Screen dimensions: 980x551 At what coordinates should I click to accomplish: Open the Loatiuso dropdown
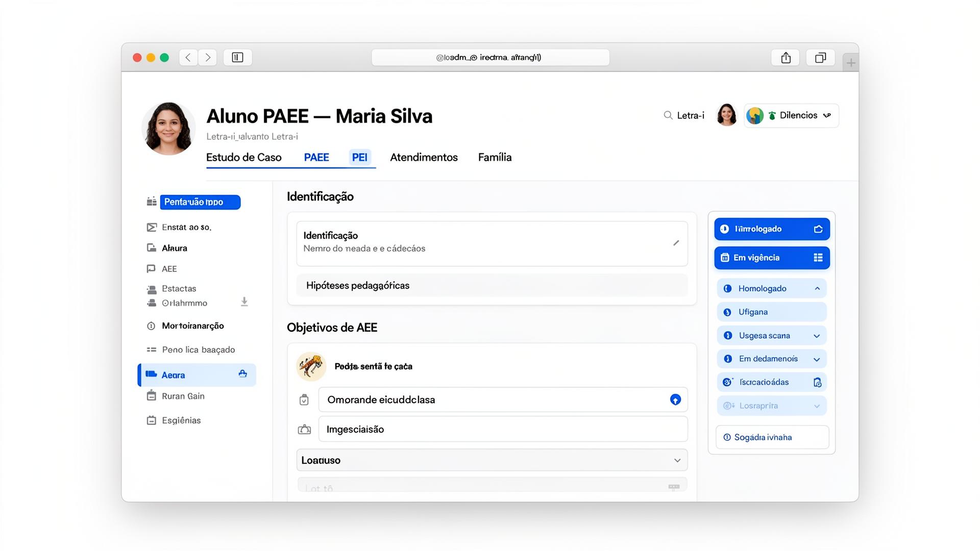pos(492,460)
